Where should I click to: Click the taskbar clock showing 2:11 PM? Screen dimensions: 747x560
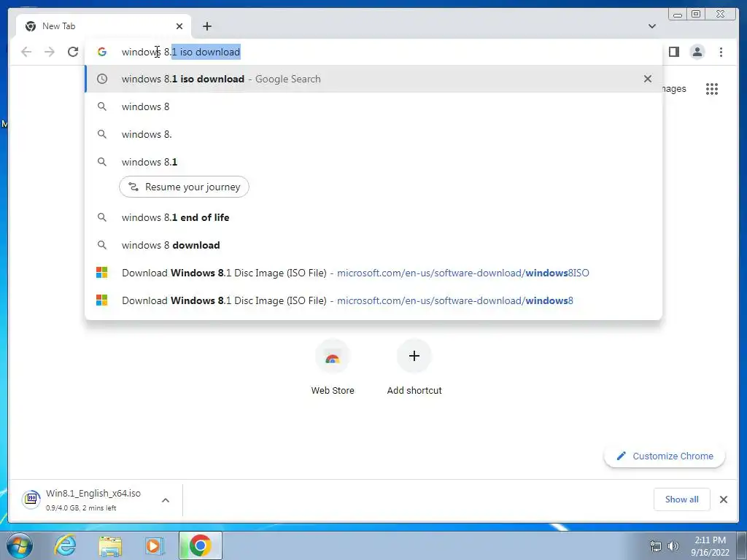[x=710, y=546]
